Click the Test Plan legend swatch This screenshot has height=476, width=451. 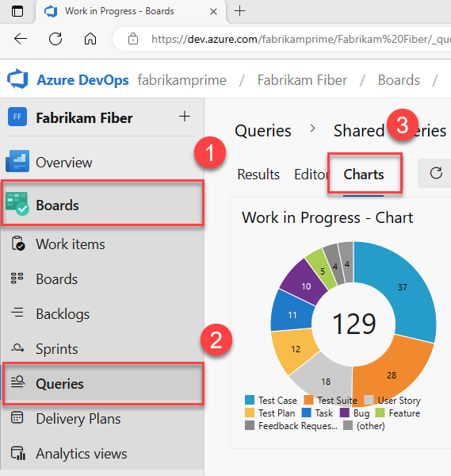pos(250,413)
